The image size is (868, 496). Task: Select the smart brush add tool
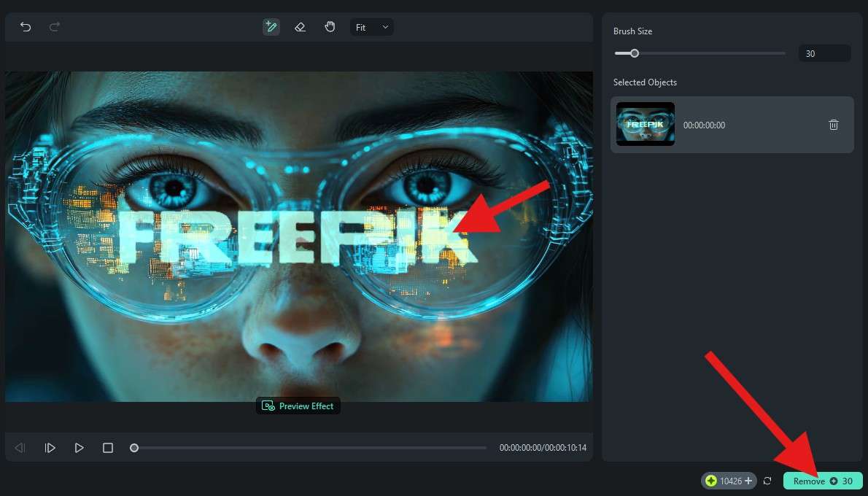(x=271, y=26)
